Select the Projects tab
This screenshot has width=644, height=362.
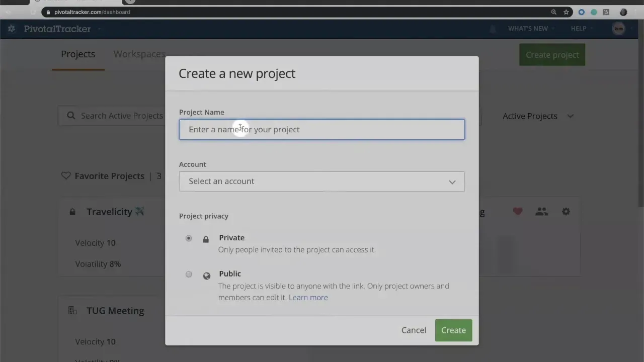coord(78,54)
